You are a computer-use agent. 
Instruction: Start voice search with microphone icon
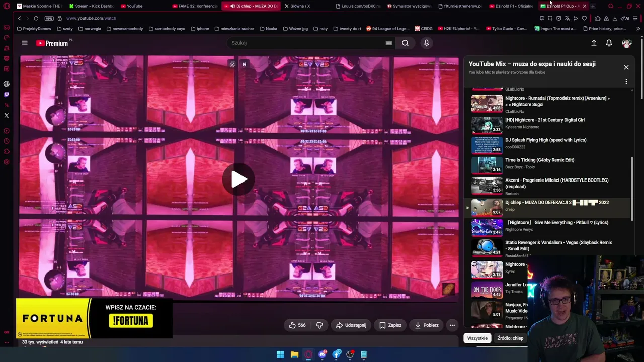[x=426, y=43]
